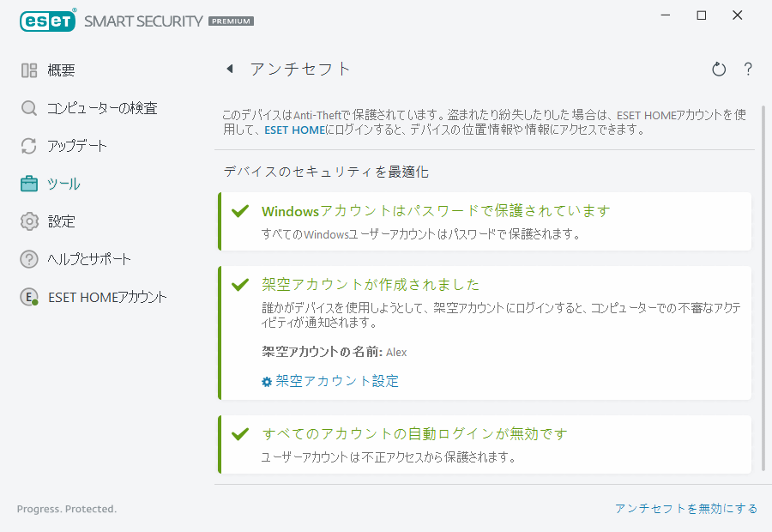Collapse アンチセフト using the back arrow
The width and height of the screenshot is (772, 532).
tap(230, 69)
